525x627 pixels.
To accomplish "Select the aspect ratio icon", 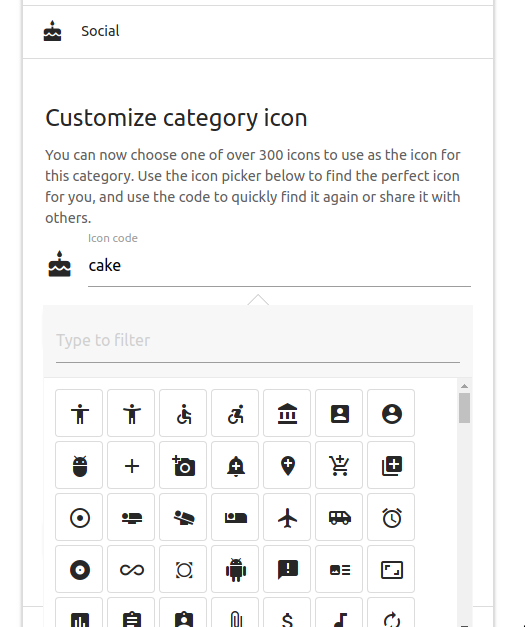I will (x=391, y=569).
